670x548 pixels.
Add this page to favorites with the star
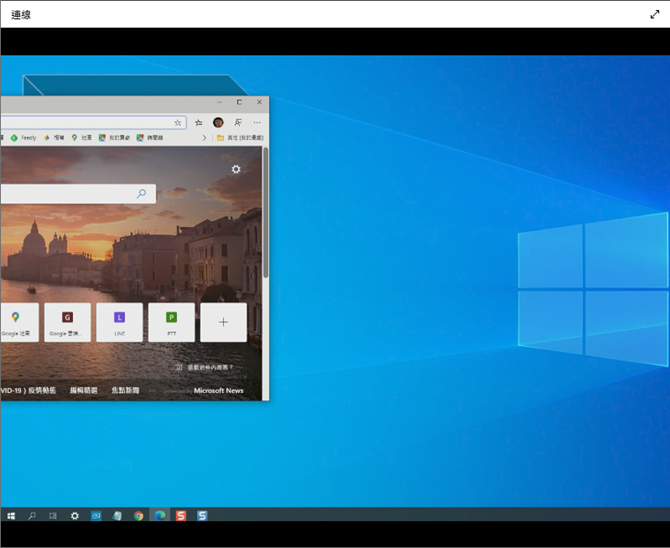[178, 123]
